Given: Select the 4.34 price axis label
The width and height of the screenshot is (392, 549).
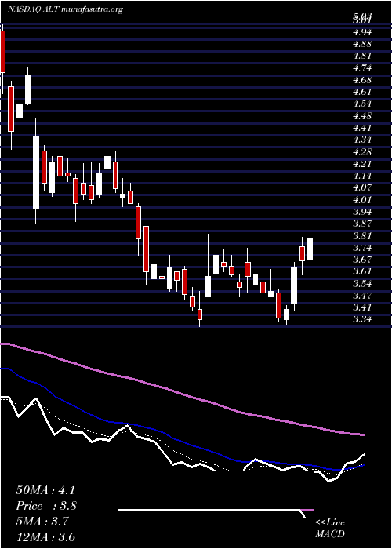Looking at the screenshot, I should pos(362,140).
